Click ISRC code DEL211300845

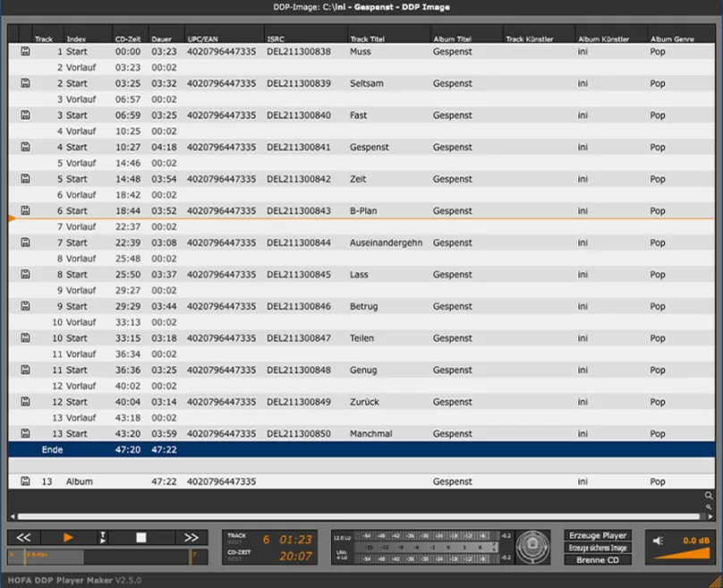coord(299,275)
